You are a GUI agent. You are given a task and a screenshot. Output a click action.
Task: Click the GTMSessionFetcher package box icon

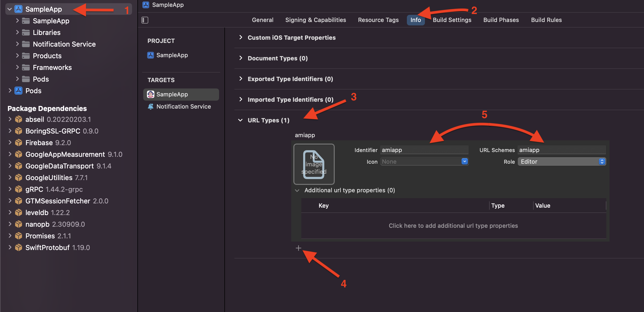click(x=19, y=201)
